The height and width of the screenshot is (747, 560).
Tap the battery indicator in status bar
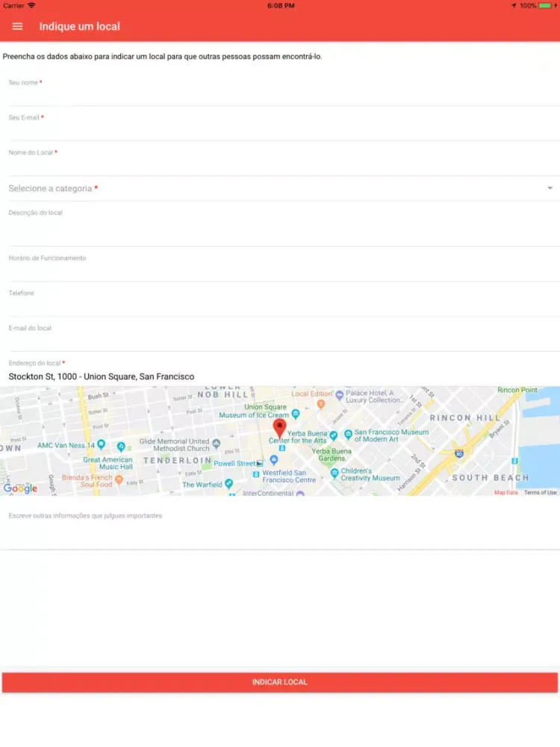pyautogui.click(x=545, y=6)
